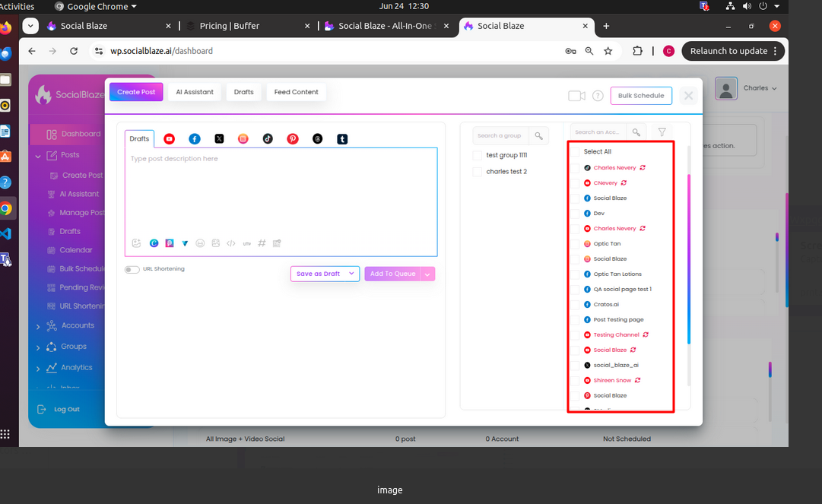Viewport: 822px width, 504px height.
Task: Click the magnifier in the group search box
Action: (538, 135)
